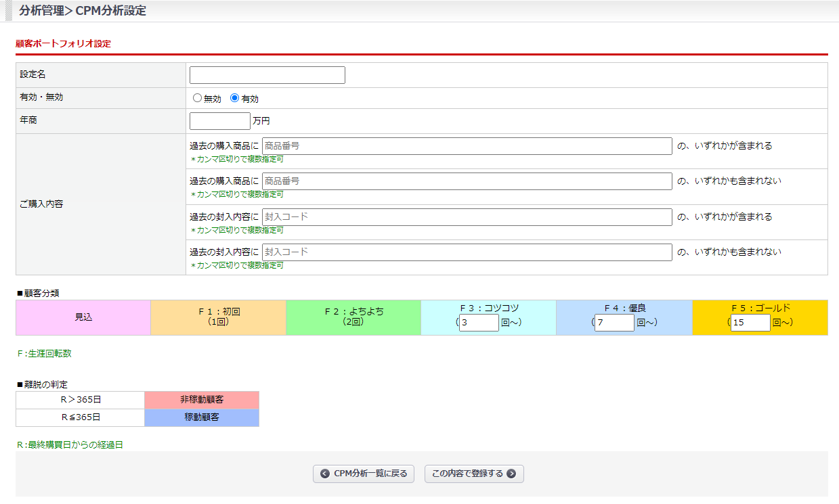The image size is (839, 504).
Task: Click the 顧客ポートフォリオ設定 section heading
Action: coord(63,44)
